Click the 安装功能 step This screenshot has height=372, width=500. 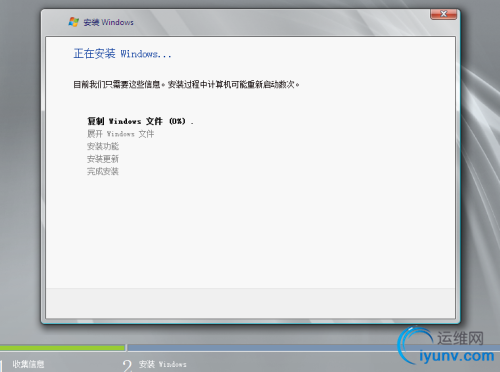[103, 146]
